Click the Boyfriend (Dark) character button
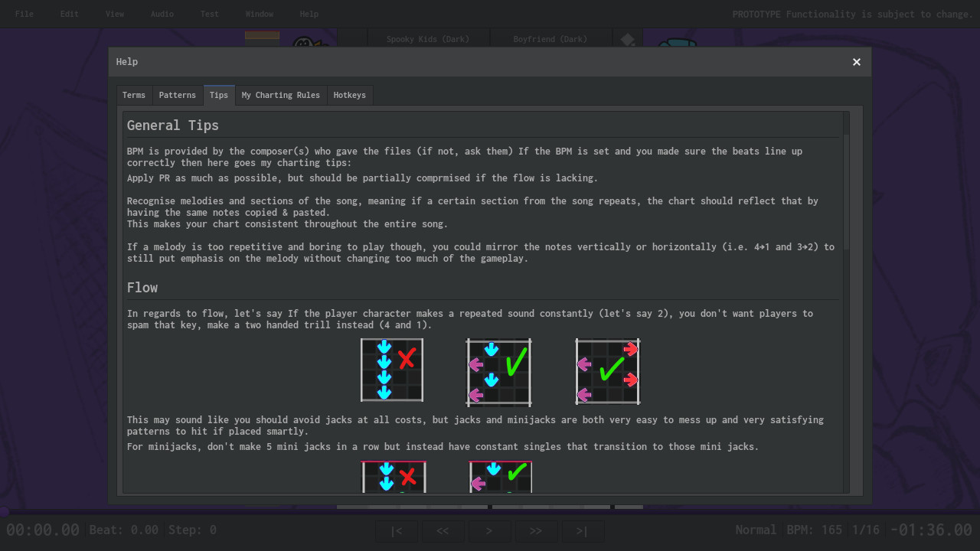Screen dimensions: 980x551 (x=550, y=39)
